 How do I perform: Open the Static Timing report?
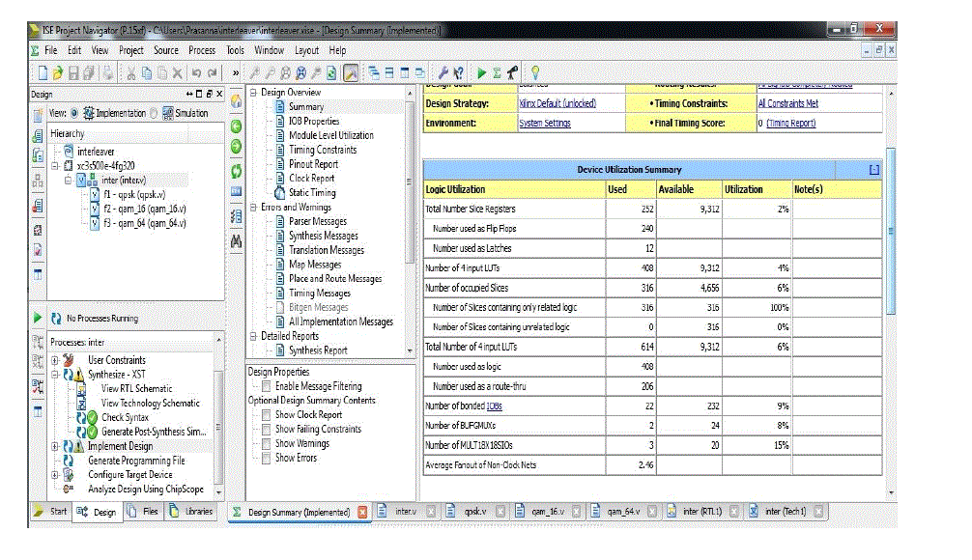[311, 192]
